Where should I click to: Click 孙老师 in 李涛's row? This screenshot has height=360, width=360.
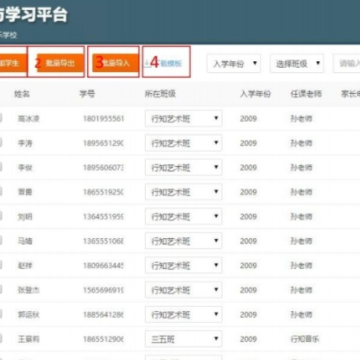pyautogui.click(x=301, y=143)
